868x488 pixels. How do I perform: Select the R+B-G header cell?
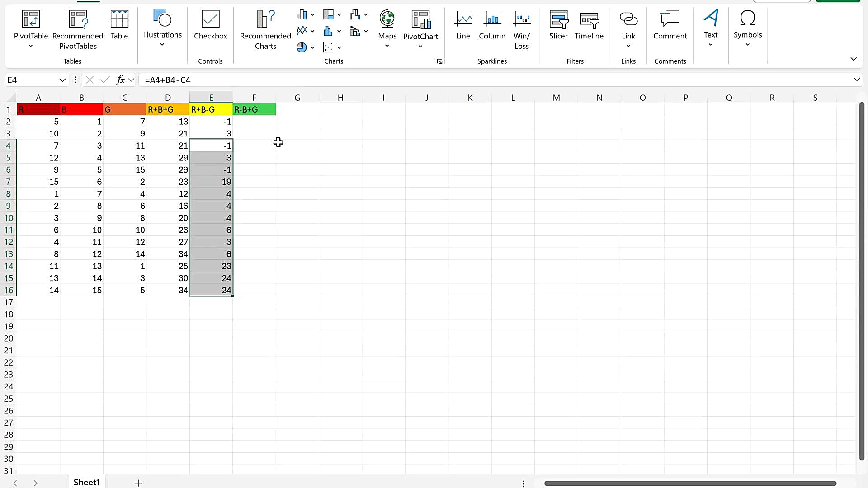click(x=211, y=109)
